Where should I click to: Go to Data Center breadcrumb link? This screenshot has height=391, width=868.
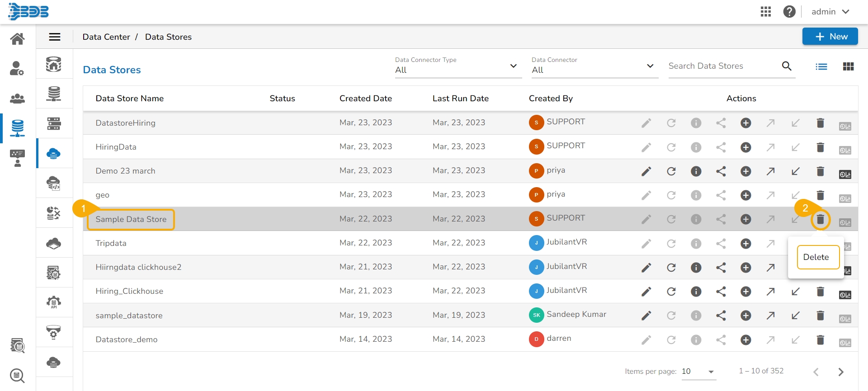[106, 37]
